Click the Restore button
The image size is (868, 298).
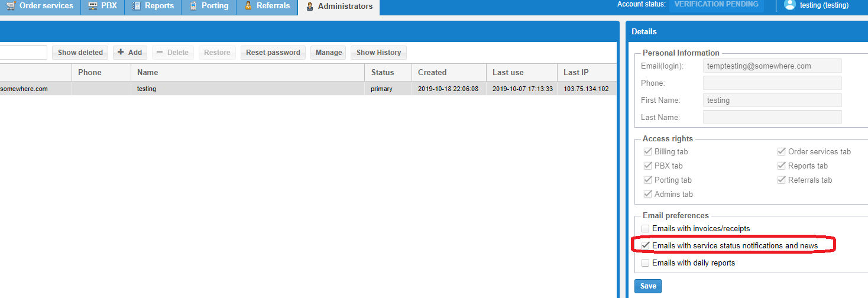tap(217, 53)
